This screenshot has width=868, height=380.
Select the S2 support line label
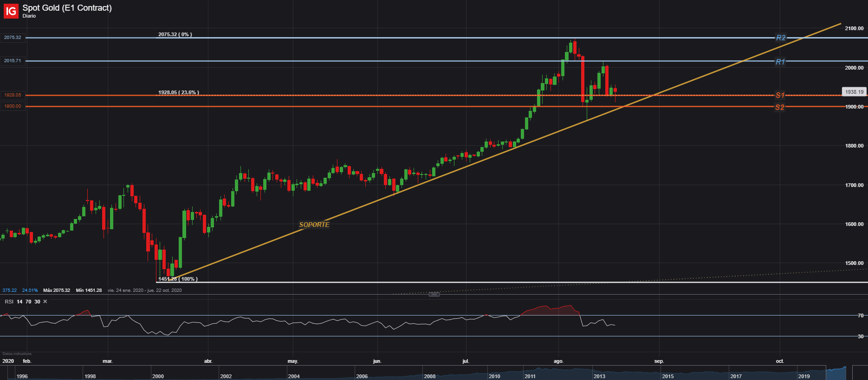pos(780,107)
